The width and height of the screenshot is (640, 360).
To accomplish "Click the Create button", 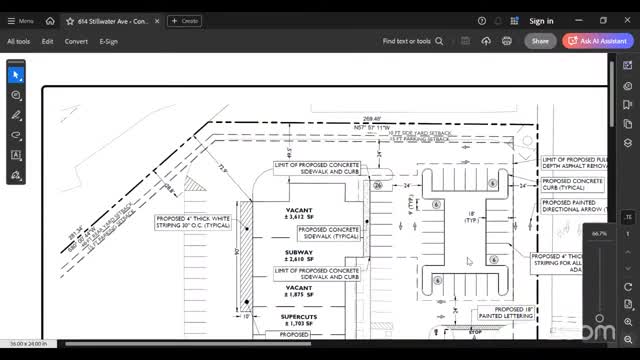I will click(x=184, y=21).
